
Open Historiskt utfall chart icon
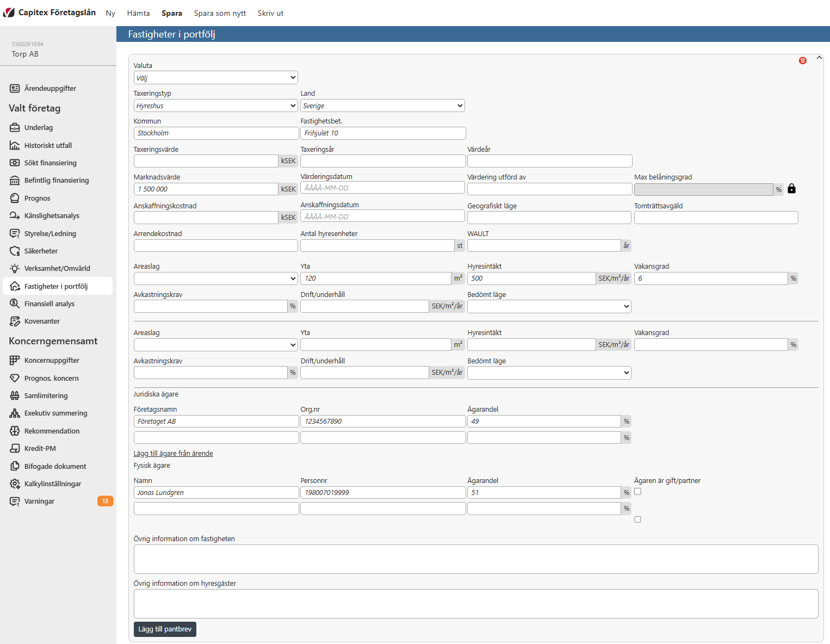[15, 145]
